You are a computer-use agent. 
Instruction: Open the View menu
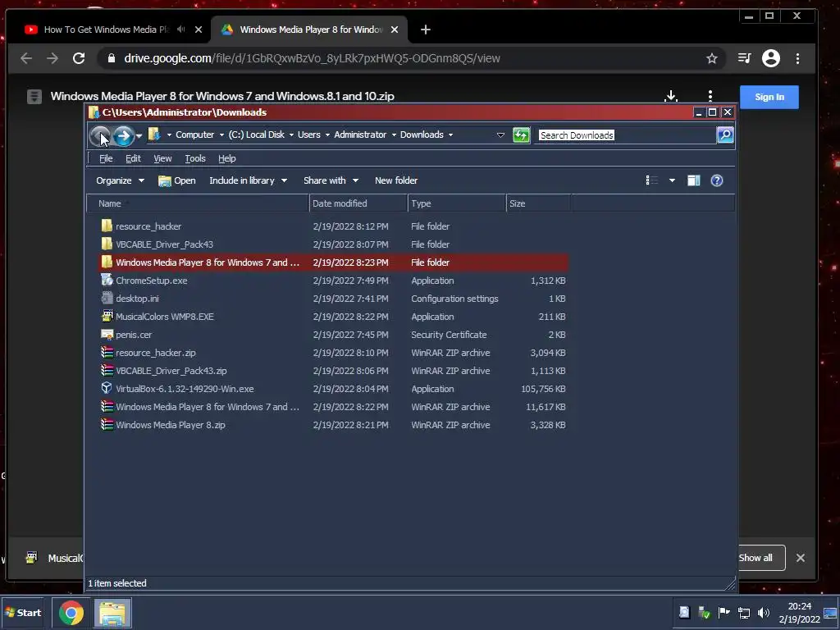(162, 158)
